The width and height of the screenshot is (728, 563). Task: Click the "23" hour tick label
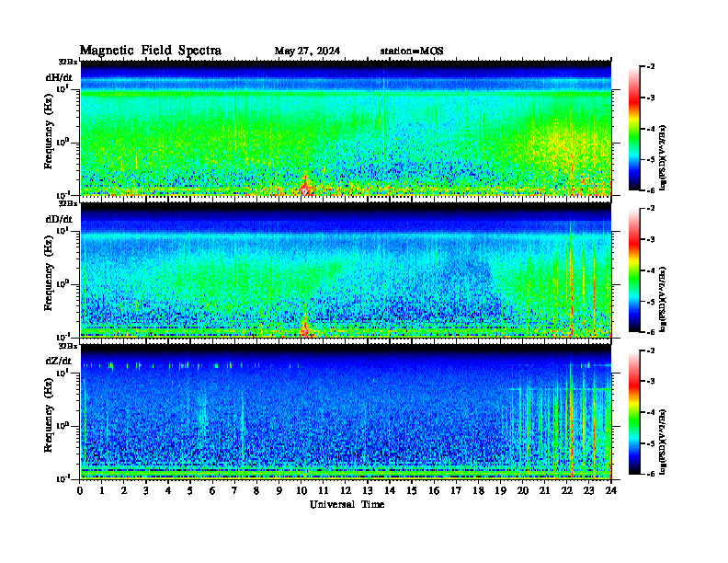pyautogui.click(x=588, y=491)
